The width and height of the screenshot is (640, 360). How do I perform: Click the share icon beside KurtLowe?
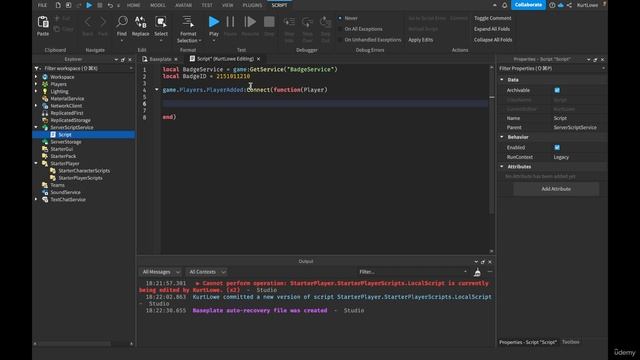click(x=569, y=5)
